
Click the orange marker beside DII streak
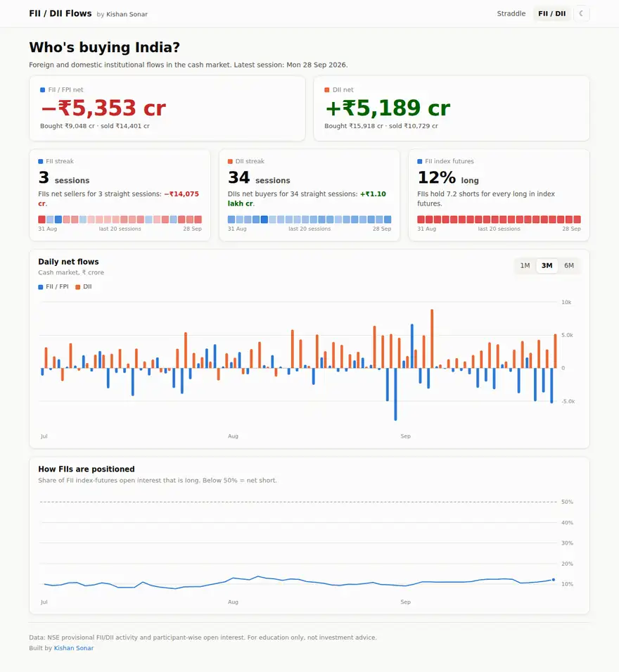pyautogui.click(x=230, y=162)
